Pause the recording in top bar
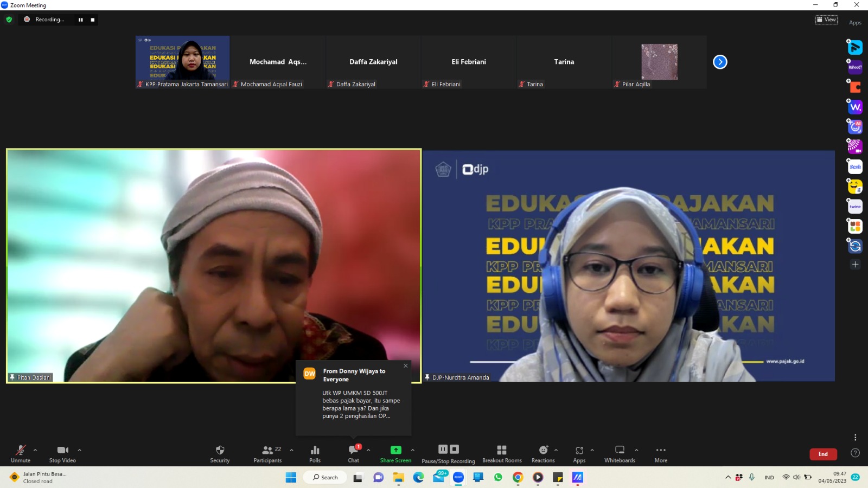 coord(81,20)
